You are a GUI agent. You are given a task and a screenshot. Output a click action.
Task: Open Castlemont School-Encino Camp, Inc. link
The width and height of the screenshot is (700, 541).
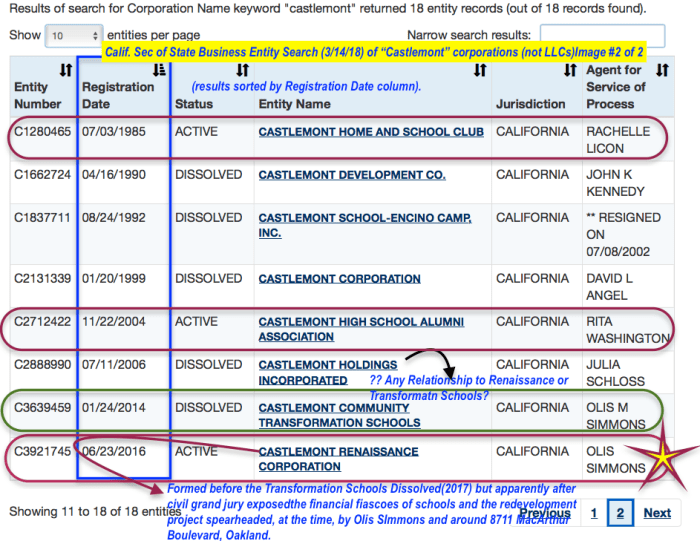[x=365, y=225]
